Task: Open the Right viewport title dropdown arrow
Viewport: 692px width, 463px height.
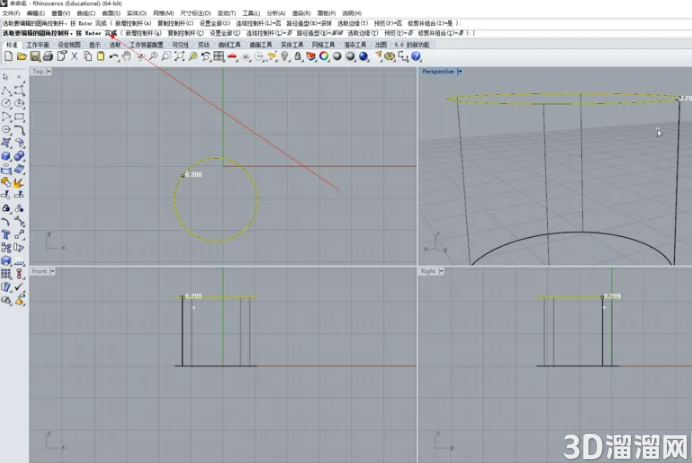Action: click(441, 271)
